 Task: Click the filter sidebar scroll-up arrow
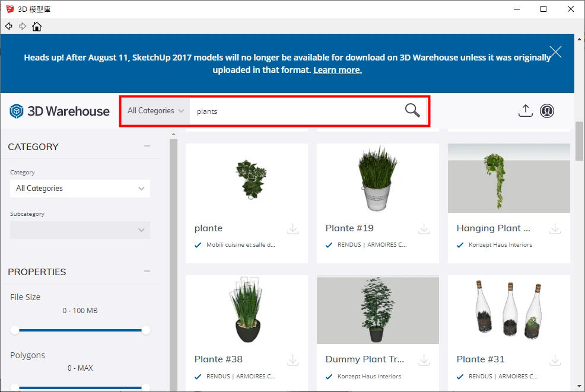point(173,134)
